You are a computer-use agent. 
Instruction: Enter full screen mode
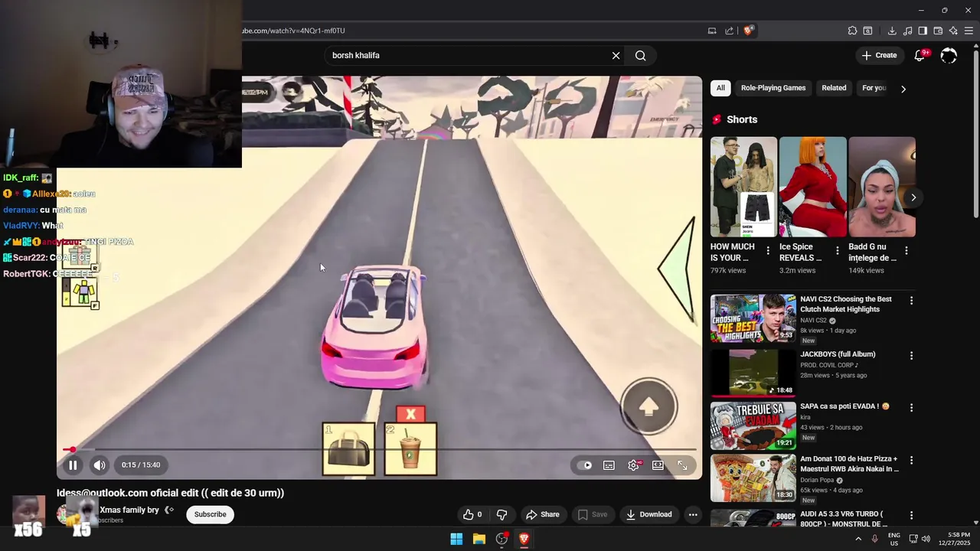(682, 465)
